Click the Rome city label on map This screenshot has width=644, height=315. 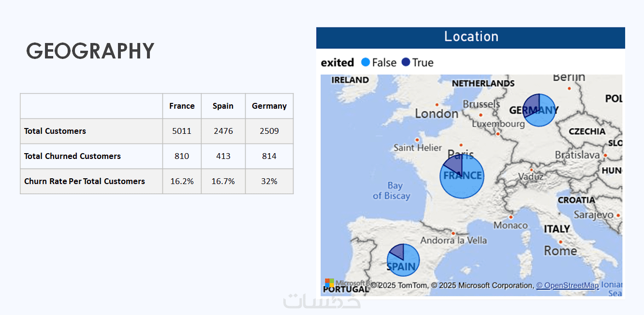pos(560,251)
